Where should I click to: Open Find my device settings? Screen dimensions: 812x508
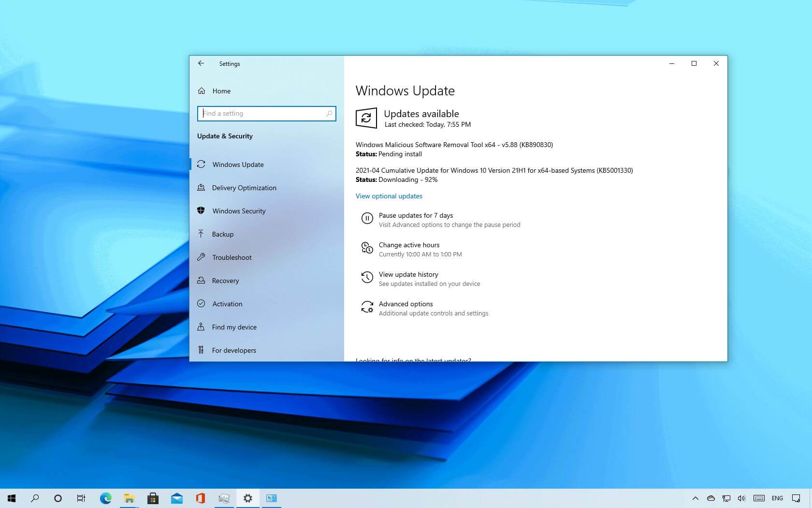[266, 327]
